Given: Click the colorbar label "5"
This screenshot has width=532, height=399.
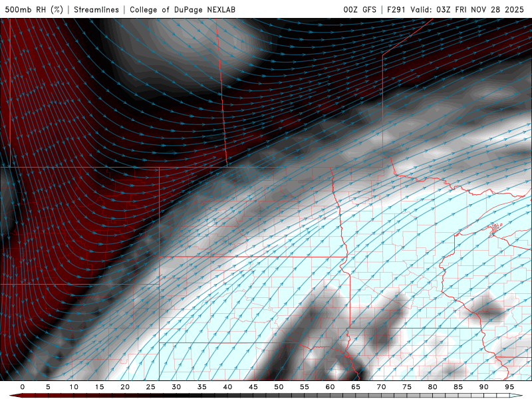Looking at the screenshot, I should pos(48,387).
